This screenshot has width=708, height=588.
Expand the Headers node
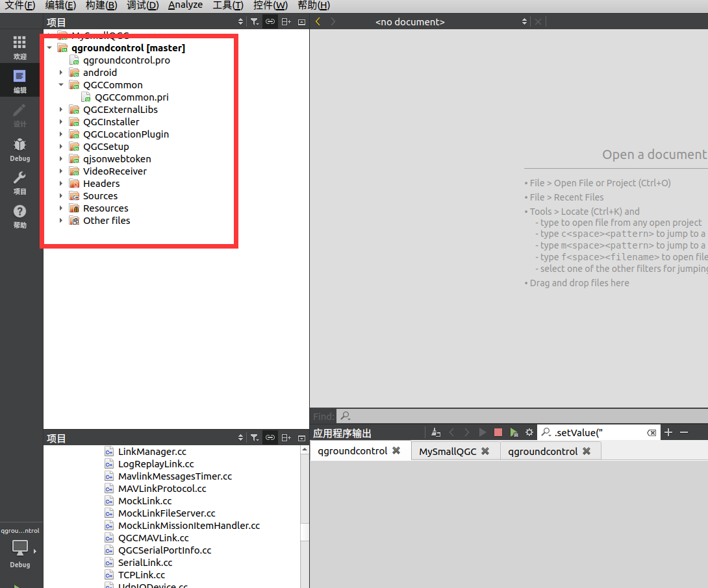click(x=61, y=183)
